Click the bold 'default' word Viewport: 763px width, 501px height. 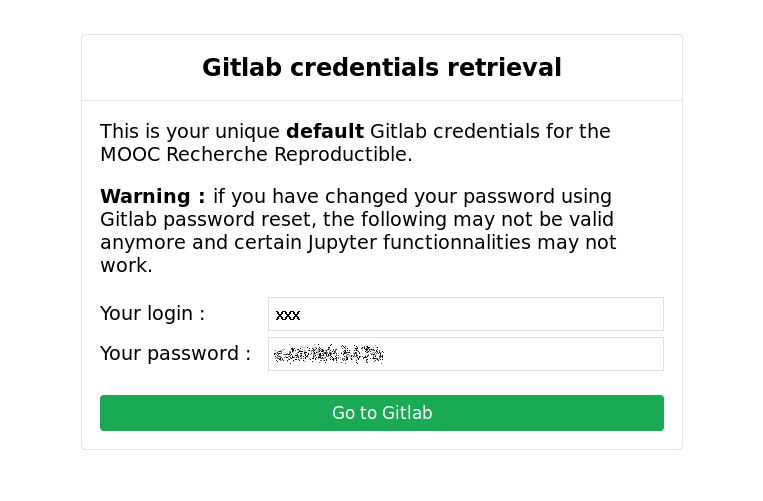coord(324,132)
